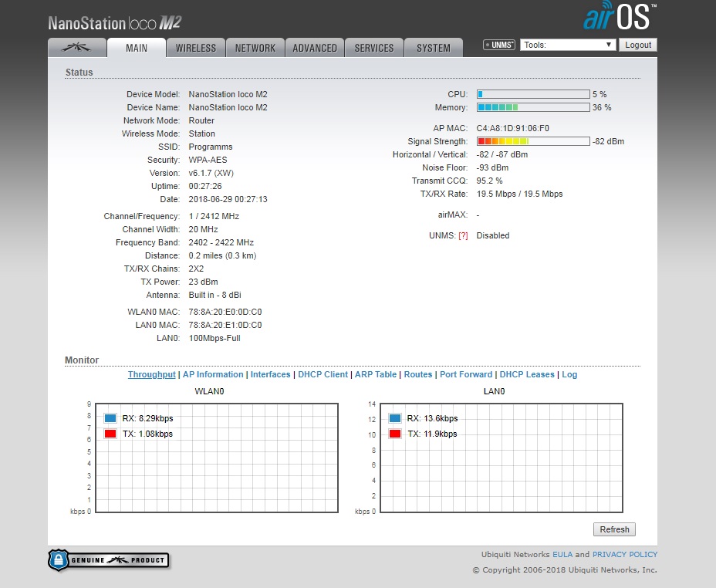Image resolution: width=716 pixels, height=588 pixels.
Task: Click the Distance value 0.2 miles
Action: 222,255
